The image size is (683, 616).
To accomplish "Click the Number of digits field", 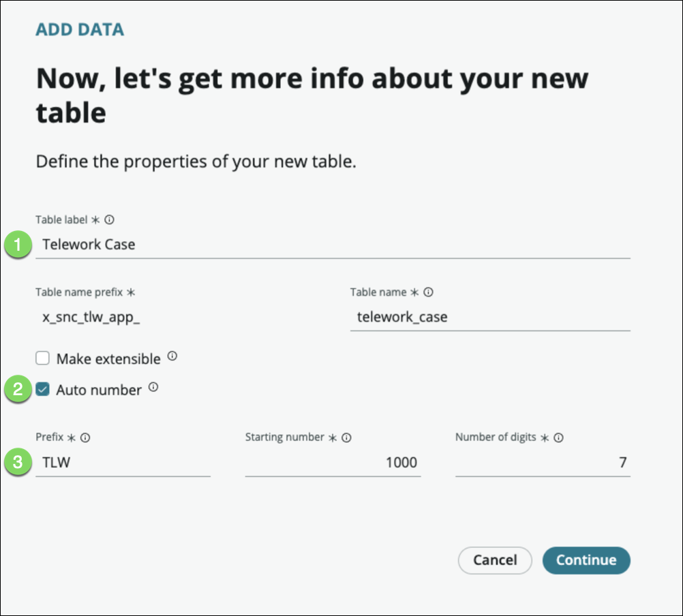I will (x=542, y=463).
